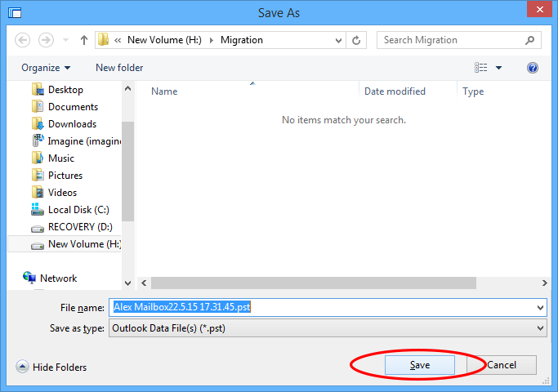The image size is (558, 392).
Task: Click the Up one level arrow
Action: pyautogui.click(x=83, y=40)
